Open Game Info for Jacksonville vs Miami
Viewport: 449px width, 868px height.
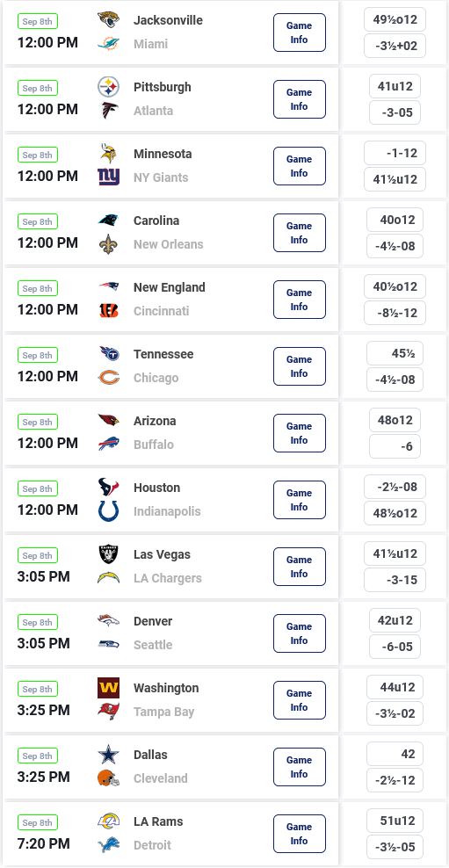(300, 33)
